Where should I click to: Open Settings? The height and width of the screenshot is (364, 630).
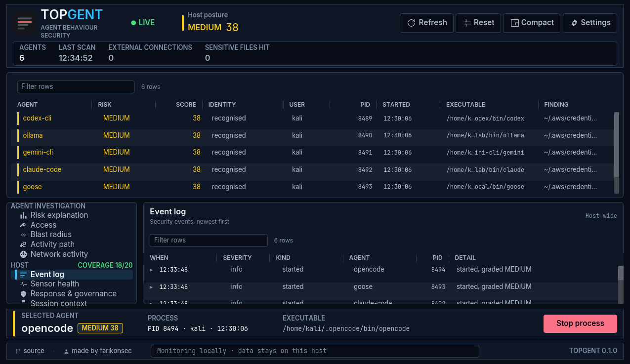[x=590, y=23]
